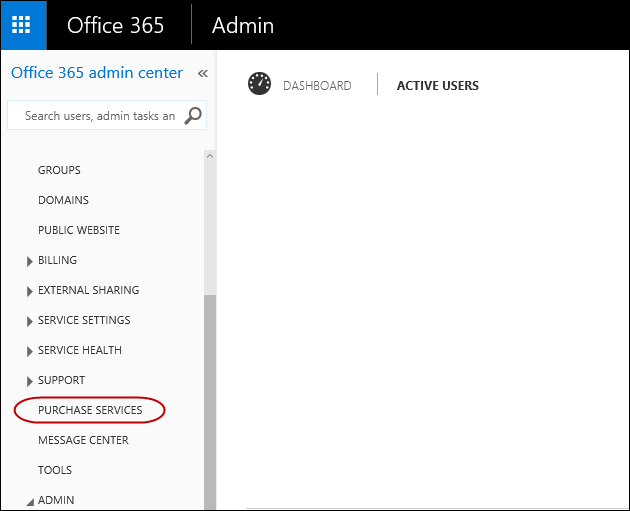Switch to the Active Users tab
Image resolution: width=630 pixels, height=511 pixels.
click(x=437, y=86)
